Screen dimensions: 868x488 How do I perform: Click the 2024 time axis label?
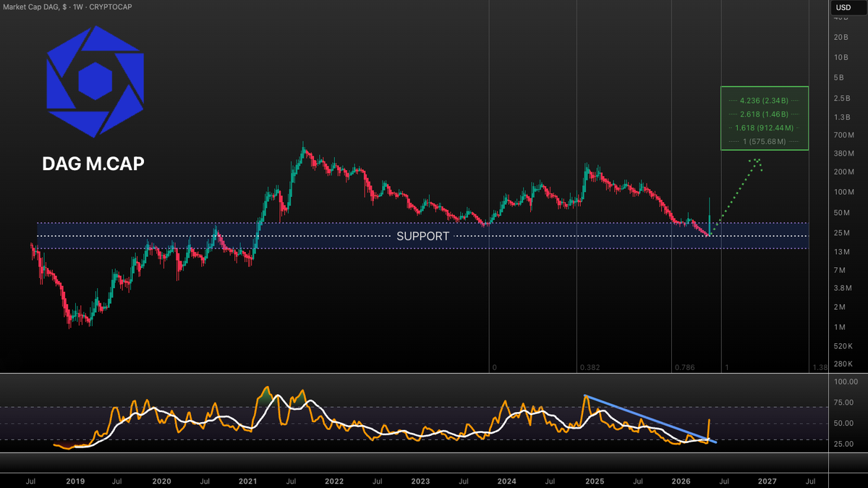[x=507, y=481]
